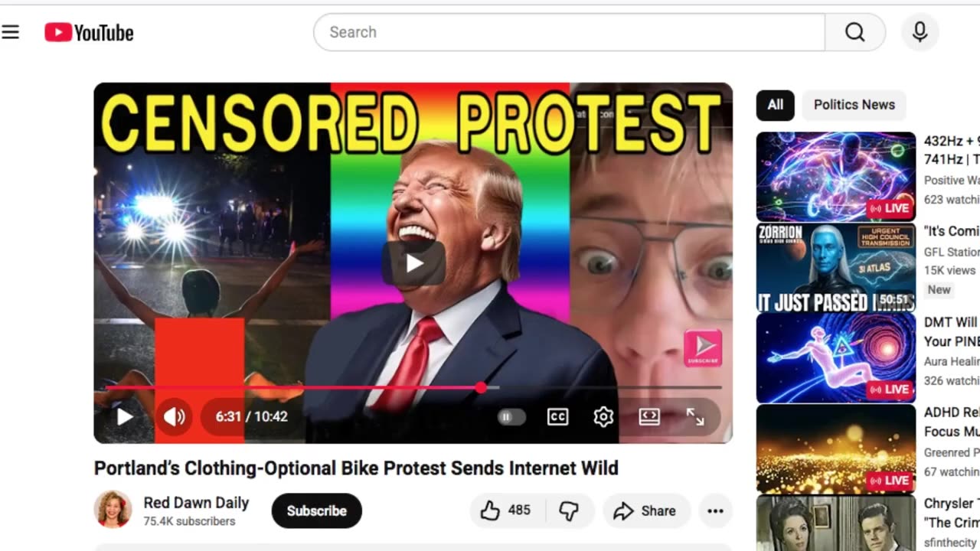Enter full screen mode

695,416
